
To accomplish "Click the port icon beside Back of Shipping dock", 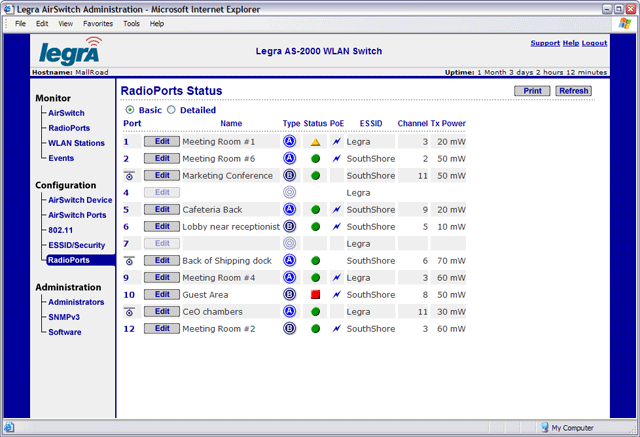I will 129,261.
